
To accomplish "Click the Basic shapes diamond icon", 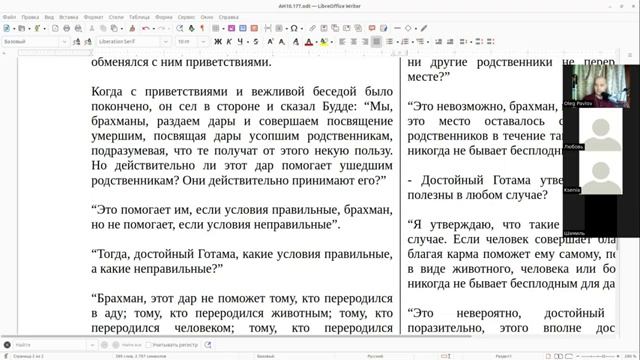I will point(408,28).
